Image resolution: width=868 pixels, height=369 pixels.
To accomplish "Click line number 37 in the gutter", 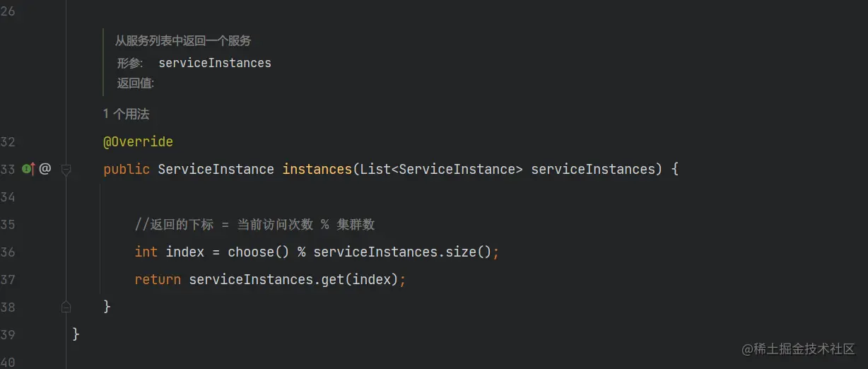I will point(8,280).
